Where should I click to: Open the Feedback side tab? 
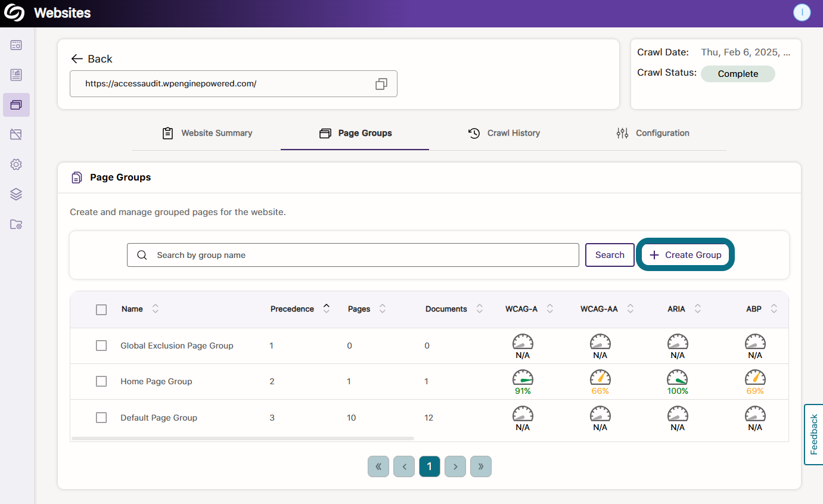[x=813, y=434]
